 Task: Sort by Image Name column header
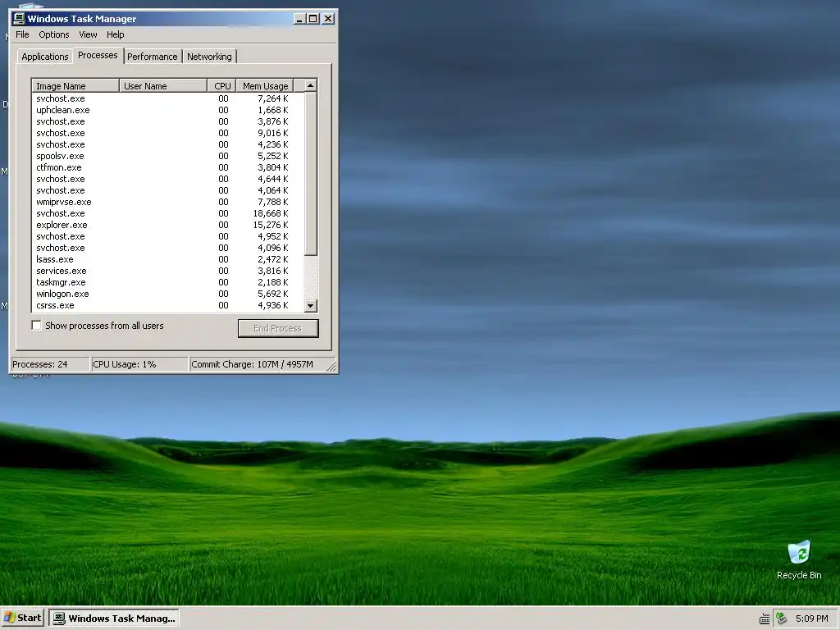(x=75, y=85)
